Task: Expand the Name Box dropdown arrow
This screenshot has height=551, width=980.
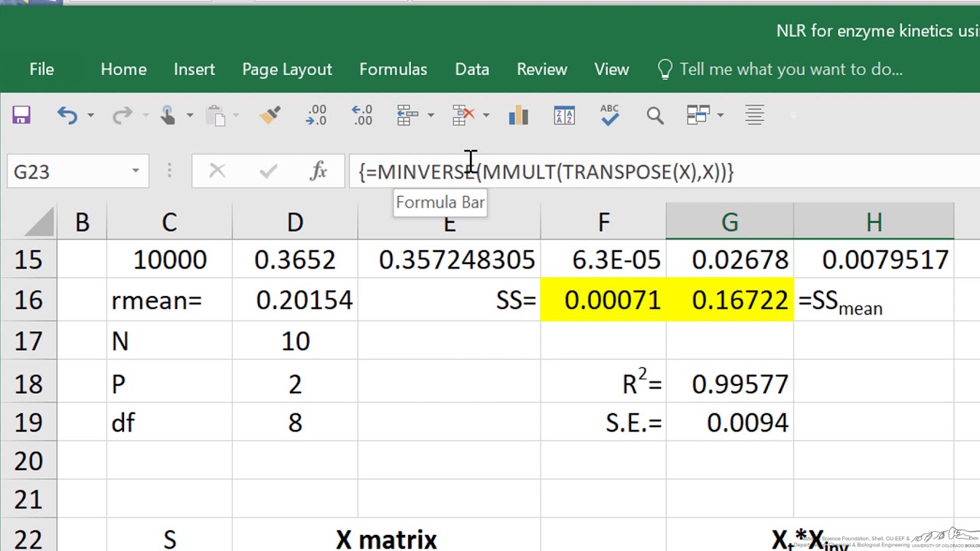Action: pos(136,171)
